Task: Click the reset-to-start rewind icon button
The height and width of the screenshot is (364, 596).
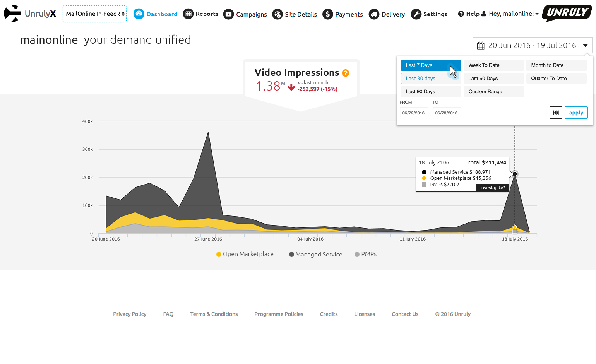Action: (556, 113)
